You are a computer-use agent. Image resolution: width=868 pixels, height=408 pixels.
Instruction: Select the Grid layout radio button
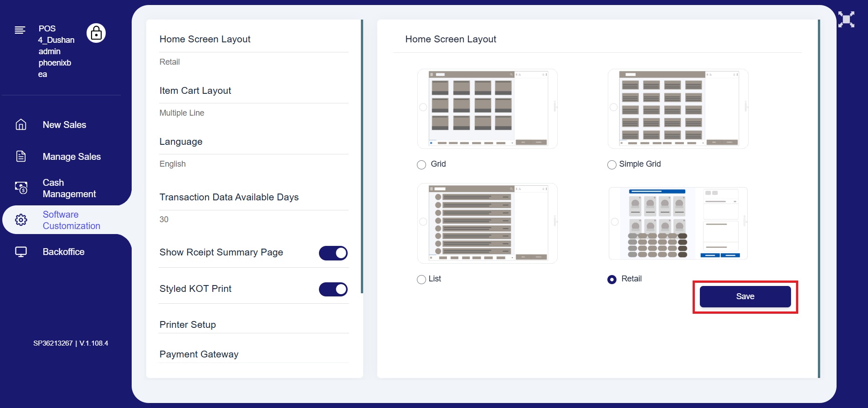click(x=421, y=165)
